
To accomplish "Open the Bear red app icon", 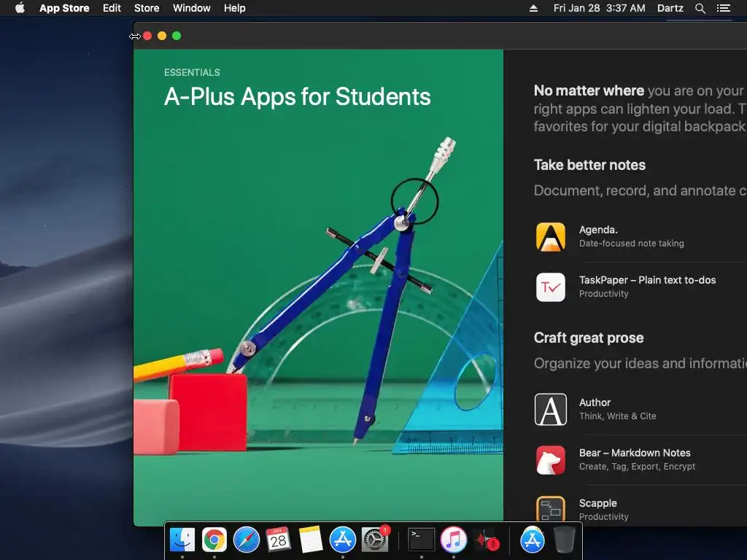I will 551,460.
